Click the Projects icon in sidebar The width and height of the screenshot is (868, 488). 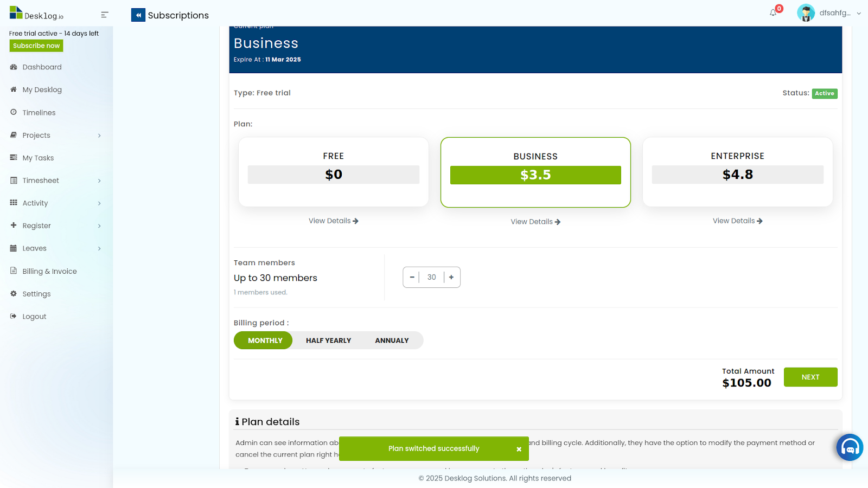[14, 135]
